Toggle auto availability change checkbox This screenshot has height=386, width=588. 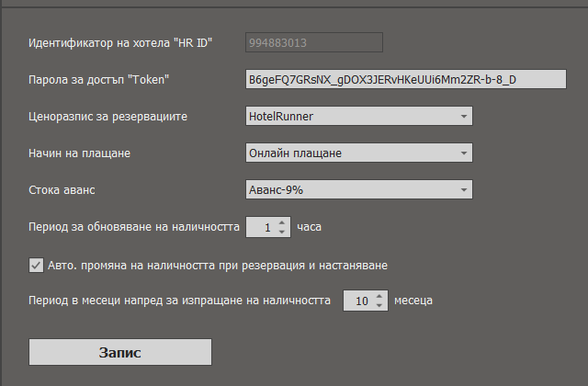(x=37, y=265)
